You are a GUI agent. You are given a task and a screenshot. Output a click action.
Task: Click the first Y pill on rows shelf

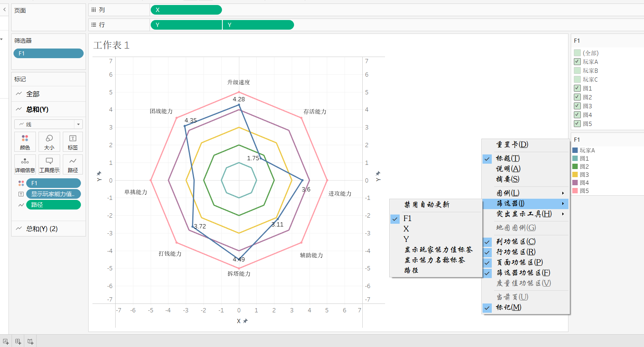click(186, 25)
